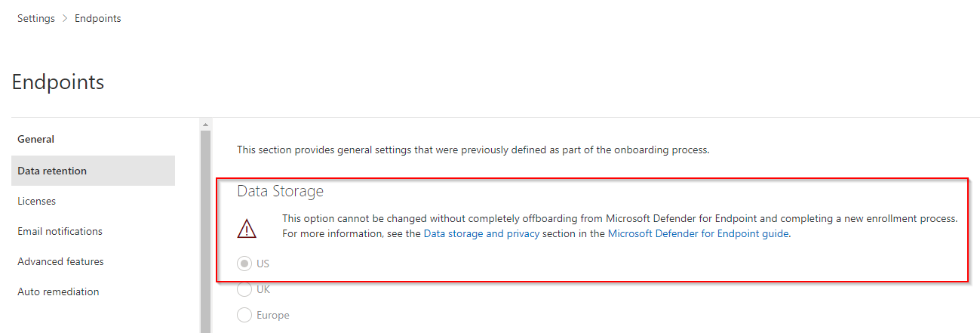Viewport: 980px width, 333px height.
Task: Open Auto remediation settings
Action: (x=58, y=291)
